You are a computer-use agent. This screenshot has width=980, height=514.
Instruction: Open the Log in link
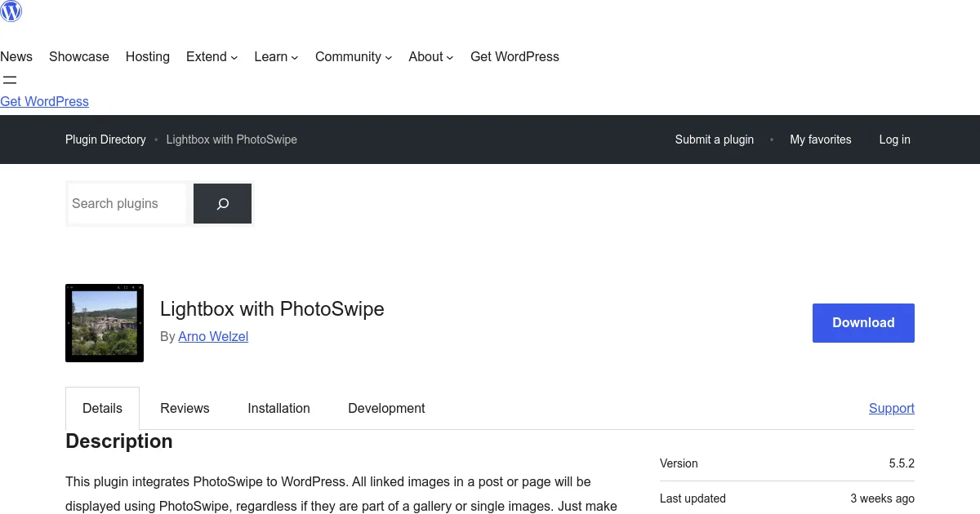pos(894,140)
